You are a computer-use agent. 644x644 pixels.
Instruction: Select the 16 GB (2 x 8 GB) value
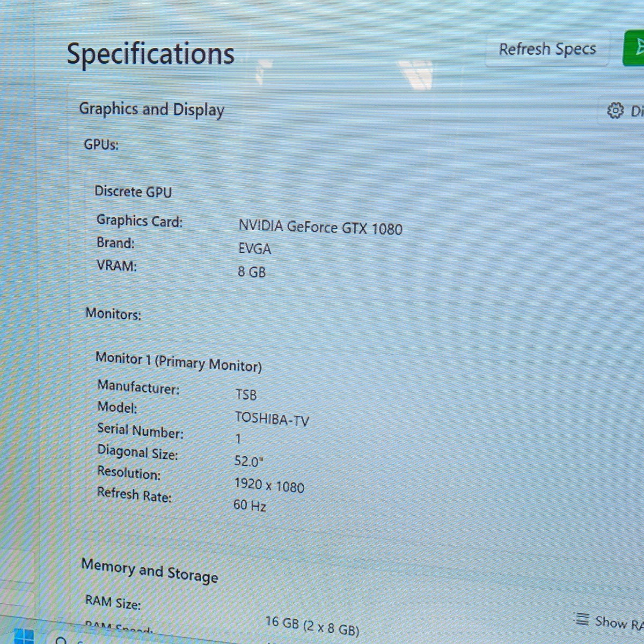pyautogui.click(x=312, y=625)
